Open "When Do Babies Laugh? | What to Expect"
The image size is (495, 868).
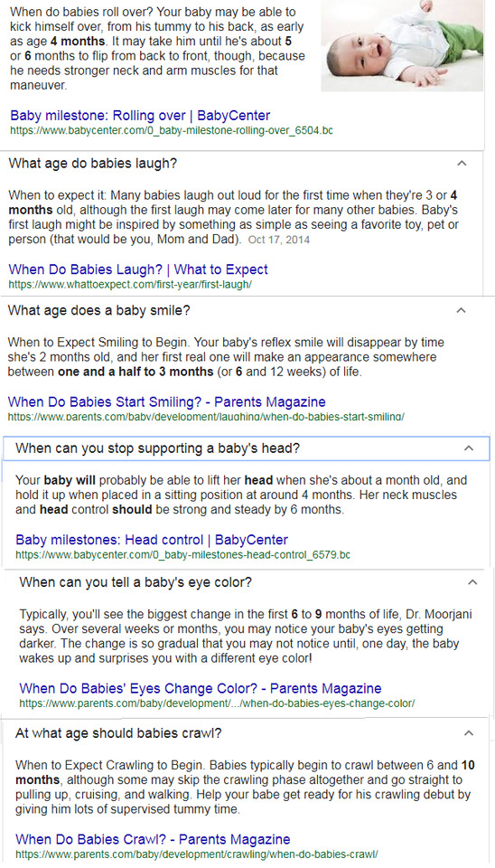[138, 269]
